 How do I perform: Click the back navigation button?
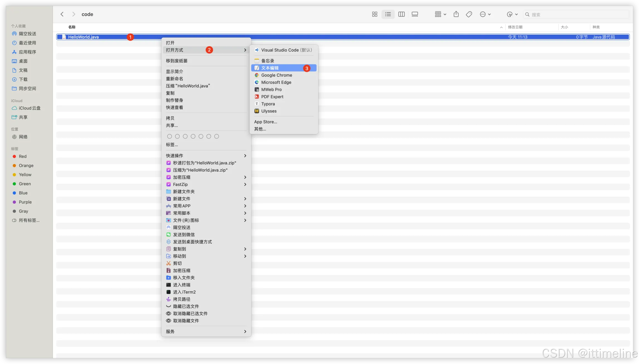[62, 14]
